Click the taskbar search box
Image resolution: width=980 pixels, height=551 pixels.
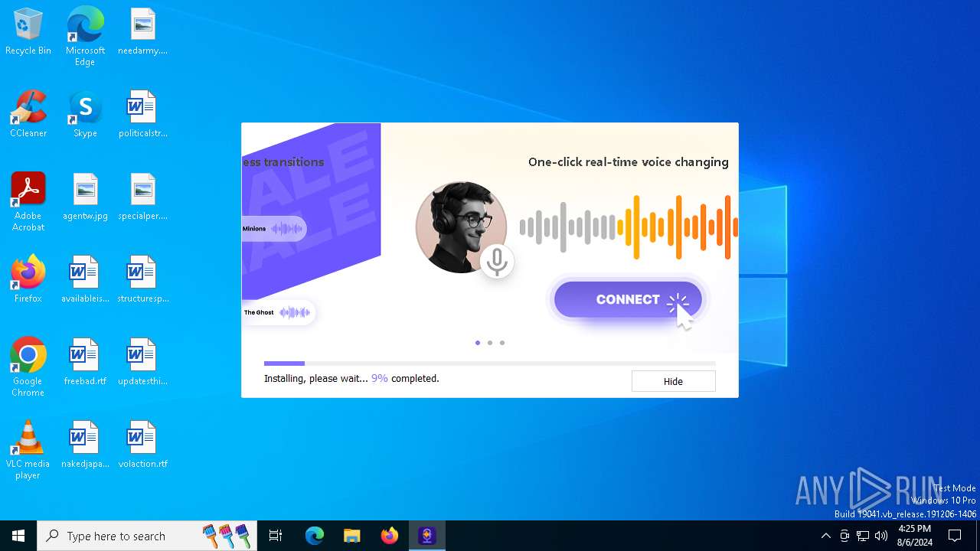pyautogui.click(x=147, y=536)
